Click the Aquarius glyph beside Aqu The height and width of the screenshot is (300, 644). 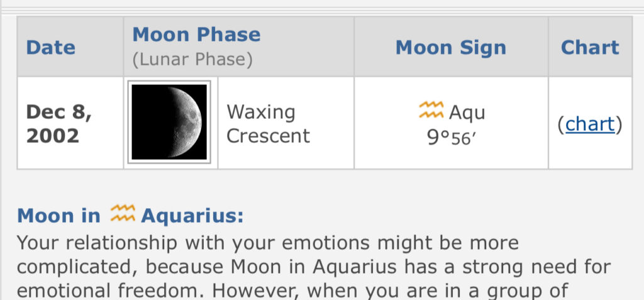coord(431,111)
